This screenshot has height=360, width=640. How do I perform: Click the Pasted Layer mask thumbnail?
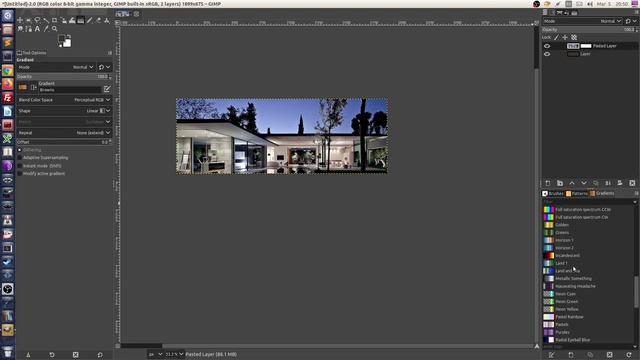(586, 46)
